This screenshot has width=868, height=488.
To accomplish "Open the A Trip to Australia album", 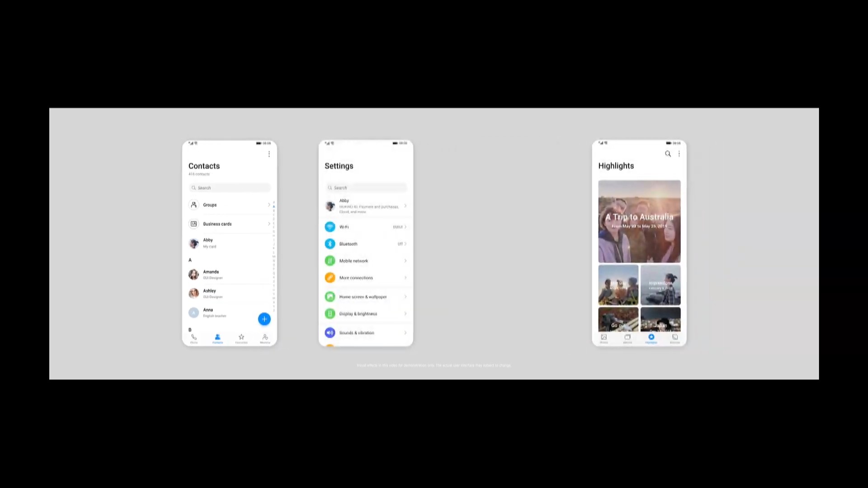I will tap(639, 221).
